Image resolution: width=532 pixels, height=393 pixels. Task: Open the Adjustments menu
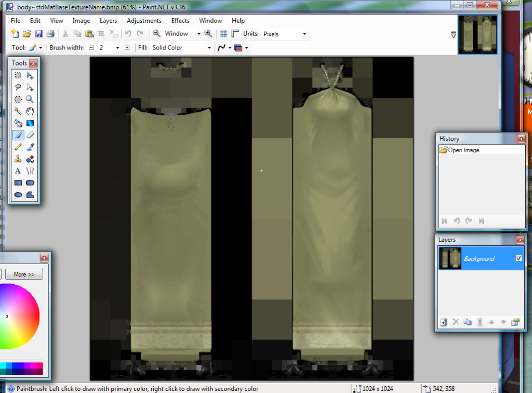point(144,21)
